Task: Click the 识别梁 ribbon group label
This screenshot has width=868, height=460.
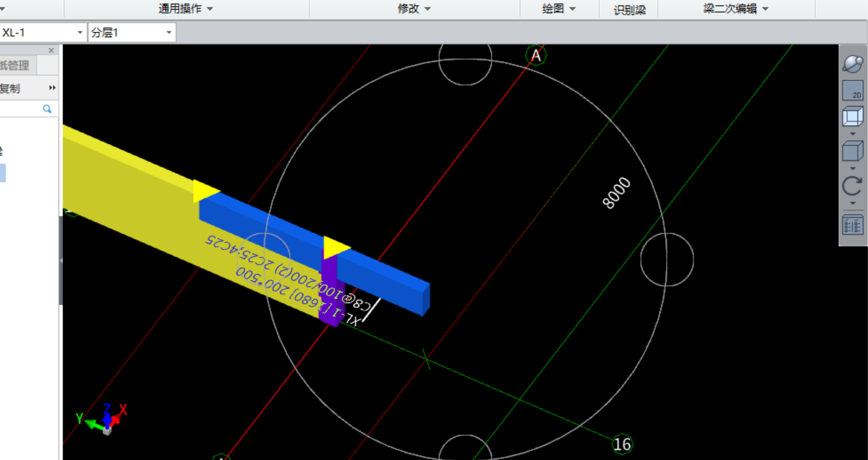Action: (x=629, y=9)
